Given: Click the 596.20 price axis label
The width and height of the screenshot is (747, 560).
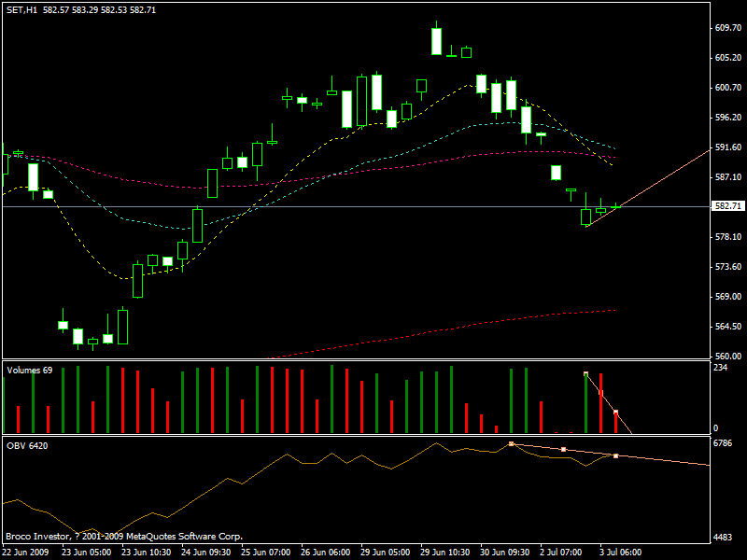Looking at the screenshot, I should click(x=728, y=118).
